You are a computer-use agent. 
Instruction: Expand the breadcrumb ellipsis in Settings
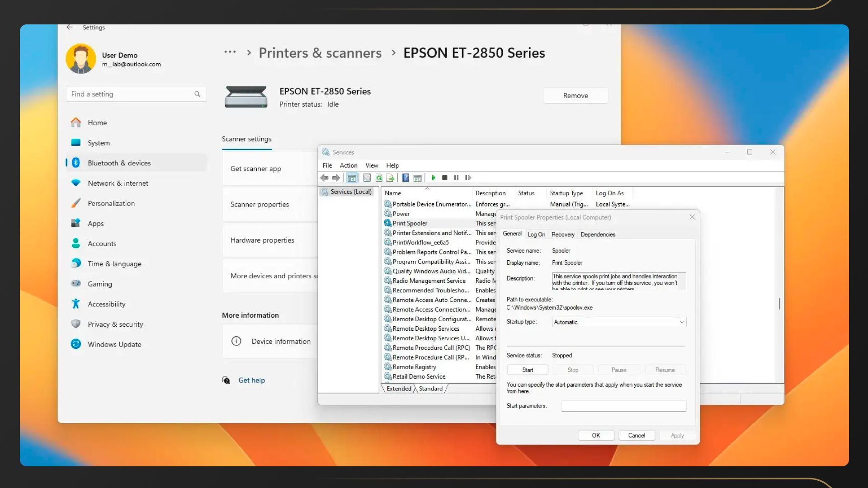point(230,52)
